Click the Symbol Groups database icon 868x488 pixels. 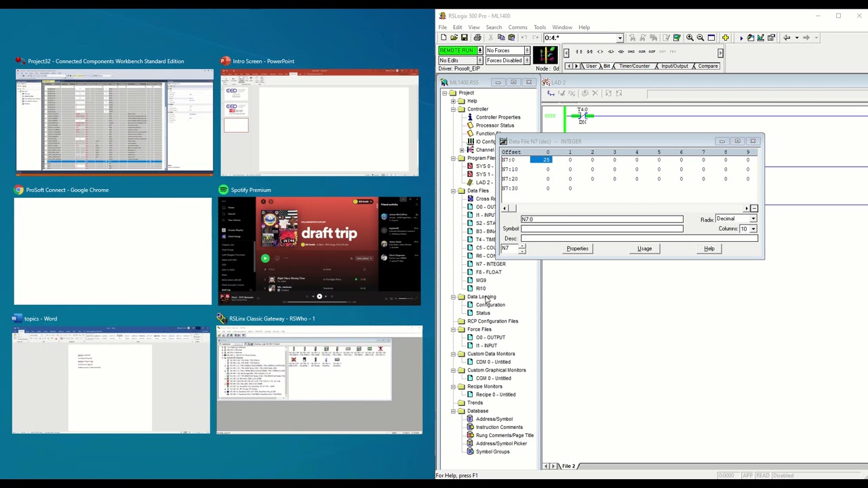click(470, 451)
